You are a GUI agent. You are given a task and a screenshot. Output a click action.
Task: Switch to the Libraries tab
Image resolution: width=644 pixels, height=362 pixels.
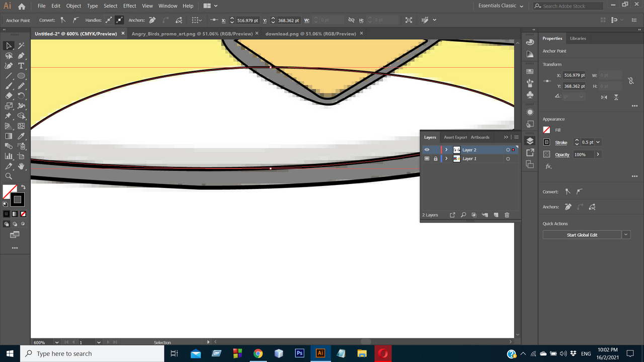tap(578, 38)
